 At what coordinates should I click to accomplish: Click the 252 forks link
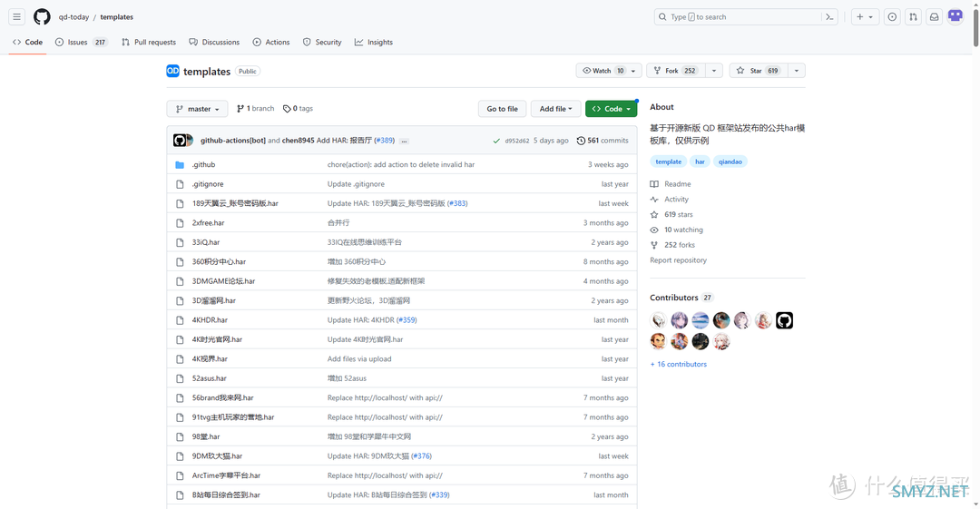672,245
